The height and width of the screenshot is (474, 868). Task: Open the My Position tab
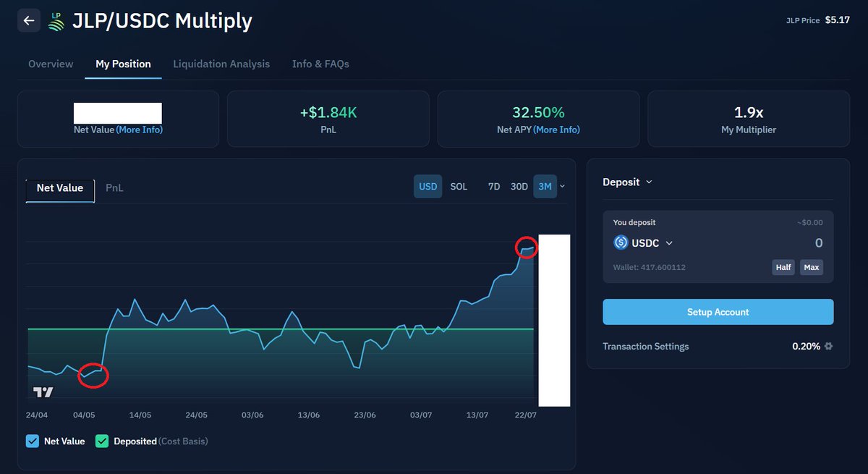pos(123,64)
